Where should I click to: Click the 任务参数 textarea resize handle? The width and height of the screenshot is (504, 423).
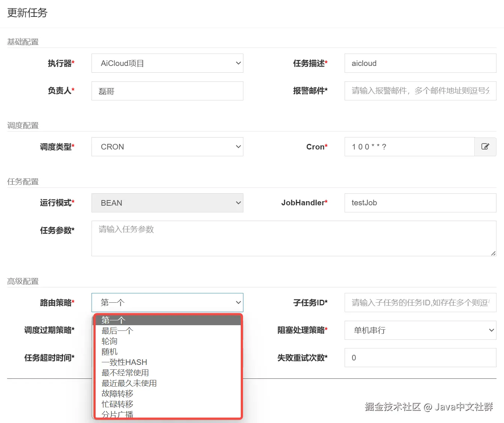click(493, 253)
